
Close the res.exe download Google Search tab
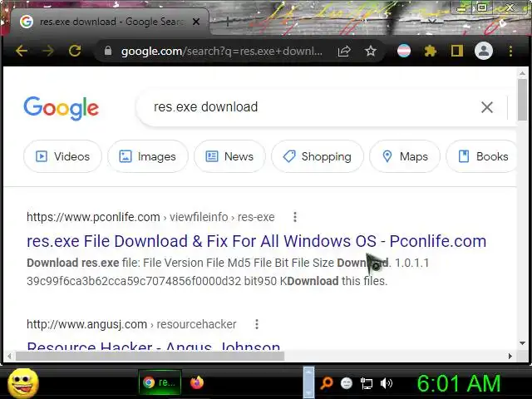pyautogui.click(x=196, y=22)
